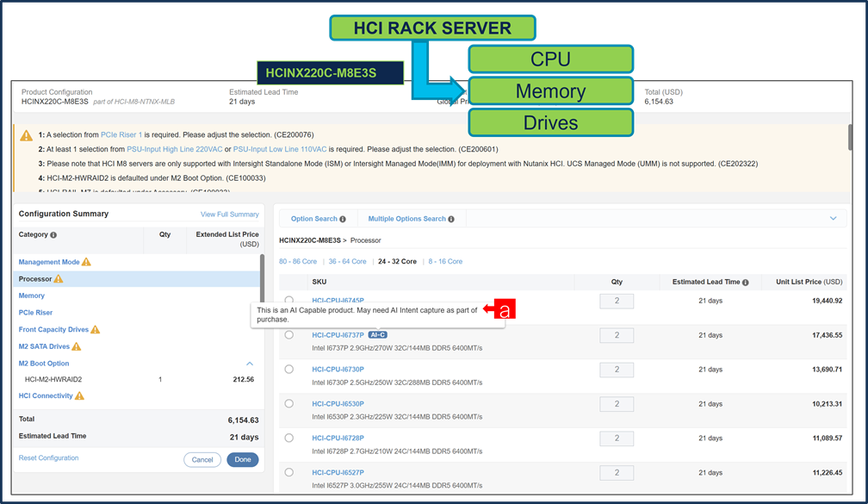This screenshot has height=504, width=868.
Task: Pick the HCI-CPU-I6728P radio option
Action: pyautogui.click(x=289, y=438)
